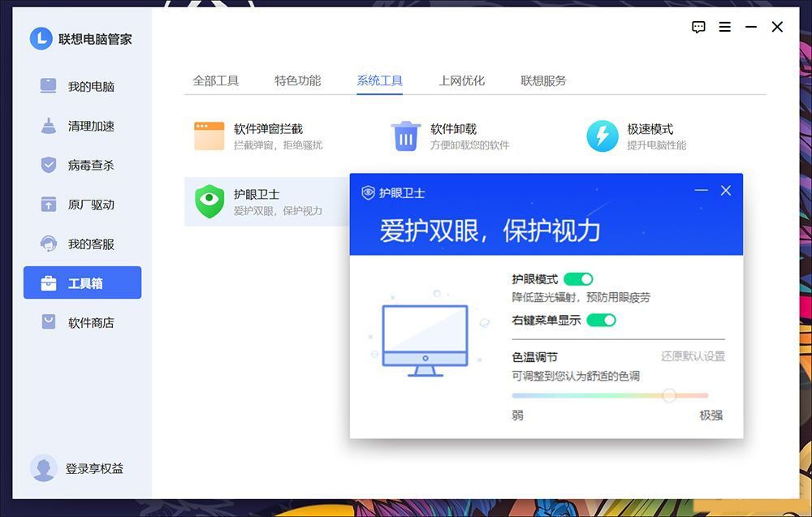The width and height of the screenshot is (812, 517).
Task: Open the hamburger main menu icon
Action: pos(725,27)
